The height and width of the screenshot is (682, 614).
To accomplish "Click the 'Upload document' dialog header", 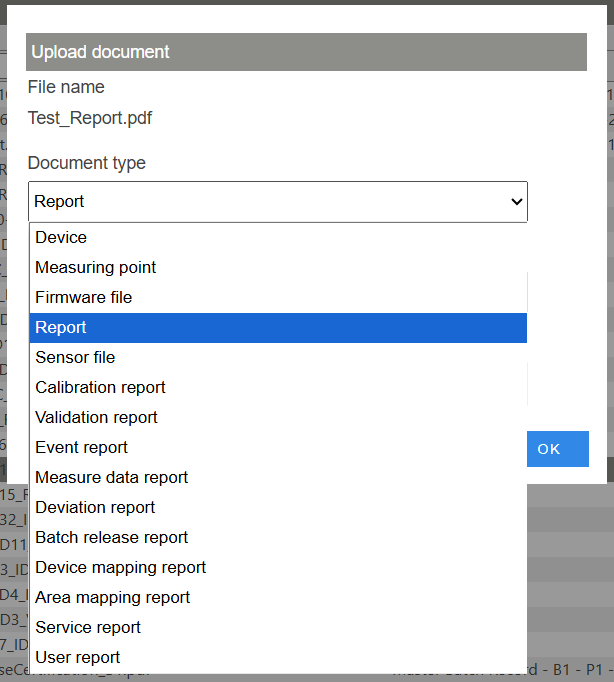I will [x=306, y=52].
